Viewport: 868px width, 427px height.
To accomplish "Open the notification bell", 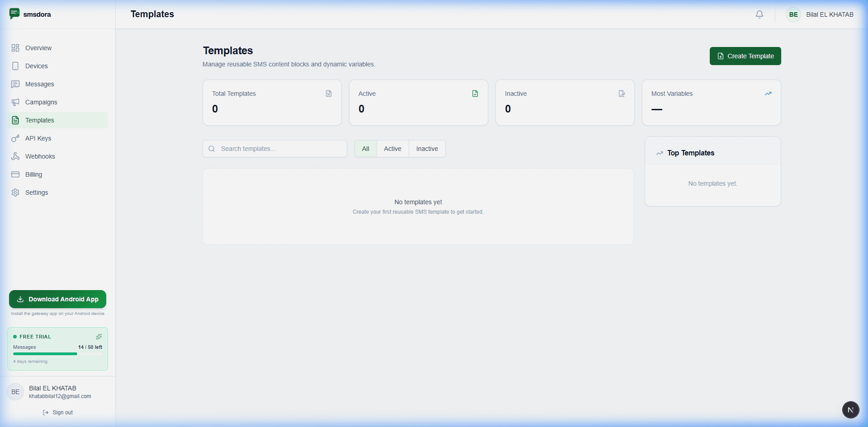I will 759,14.
